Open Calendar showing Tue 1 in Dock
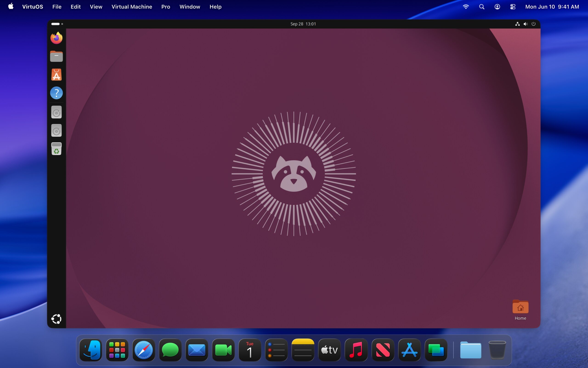Image resolution: width=588 pixels, height=368 pixels. pyautogui.click(x=250, y=350)
